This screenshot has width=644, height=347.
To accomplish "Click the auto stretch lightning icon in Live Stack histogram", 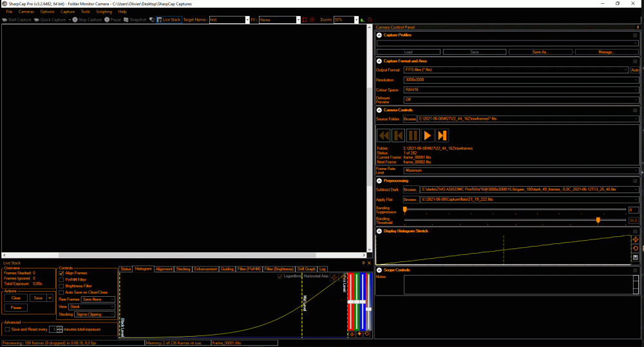I will tap(334, 278).
